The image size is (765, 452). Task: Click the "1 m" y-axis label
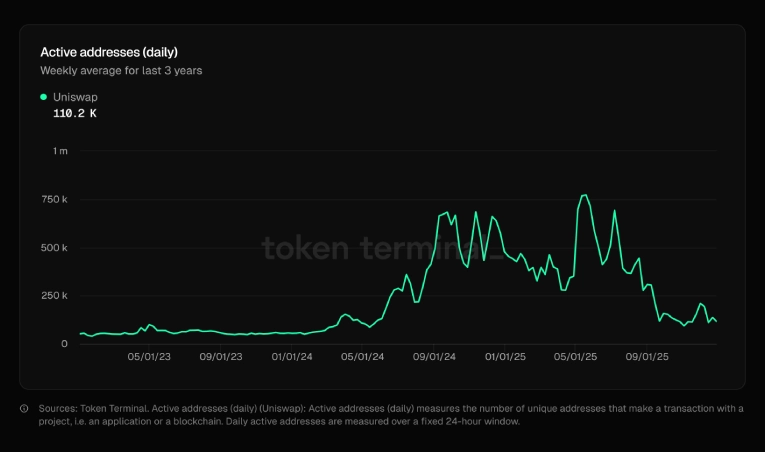click(60, 151)
